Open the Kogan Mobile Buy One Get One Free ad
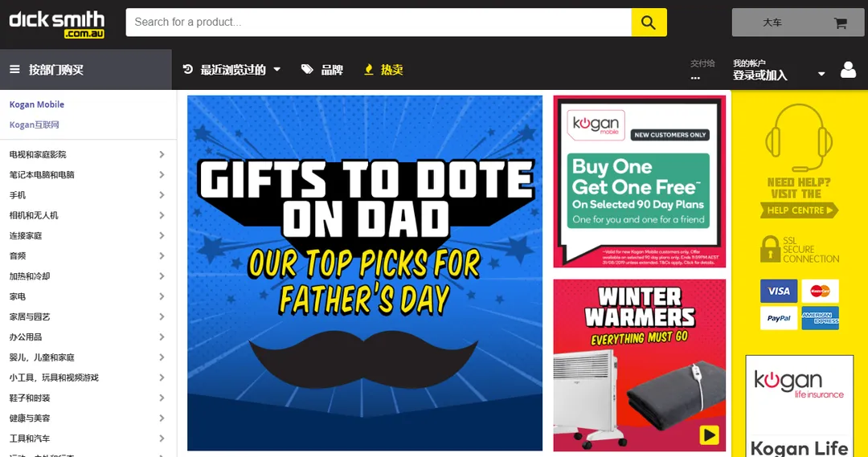Viewport: 868px width, 457px height. [x=640, y=182]
